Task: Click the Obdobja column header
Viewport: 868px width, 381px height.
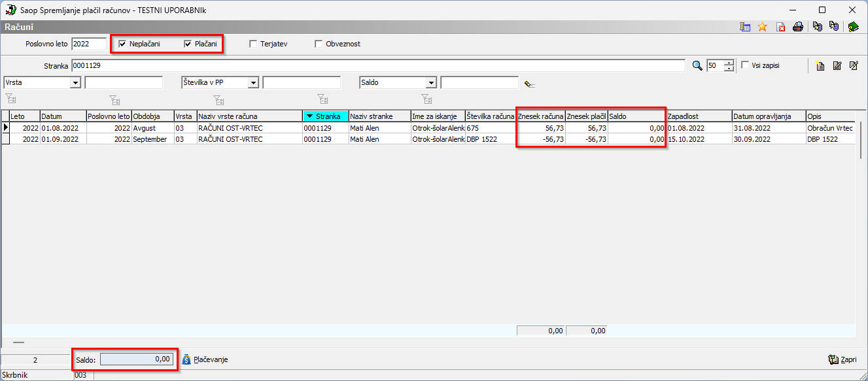Action: tap(152, 116)
